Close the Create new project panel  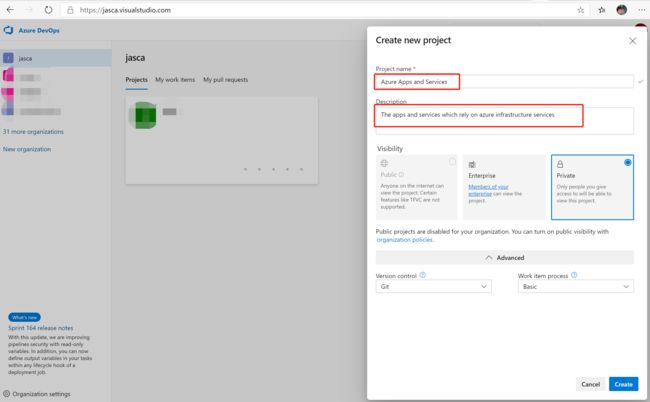point(632,41)
